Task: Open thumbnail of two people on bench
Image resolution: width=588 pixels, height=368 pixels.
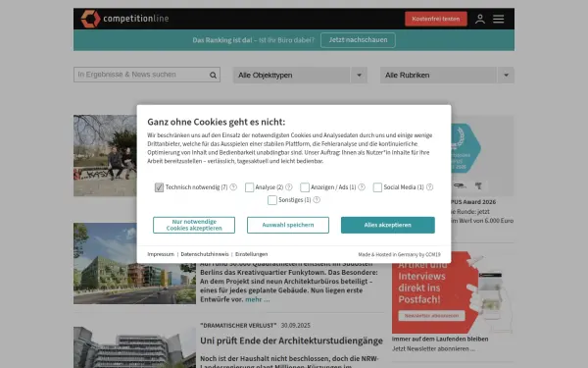Action: (105, 155)
